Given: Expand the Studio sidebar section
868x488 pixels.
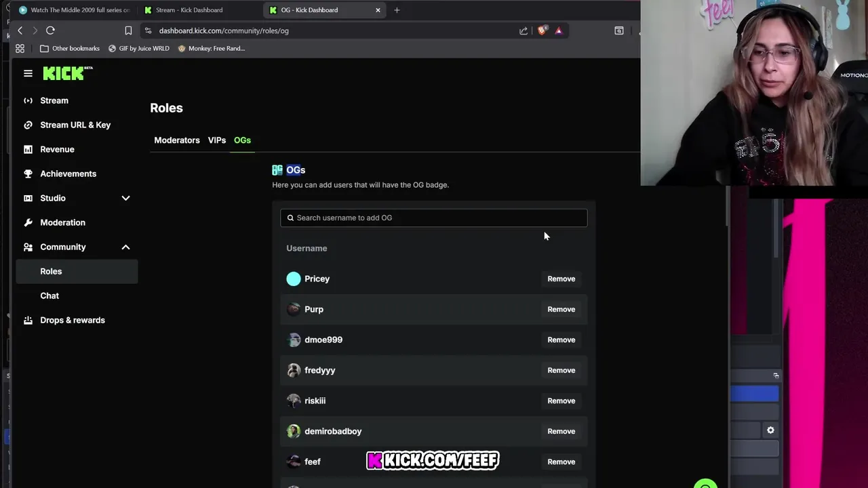Looking at the screenshot, I should (x=125, y=198).
